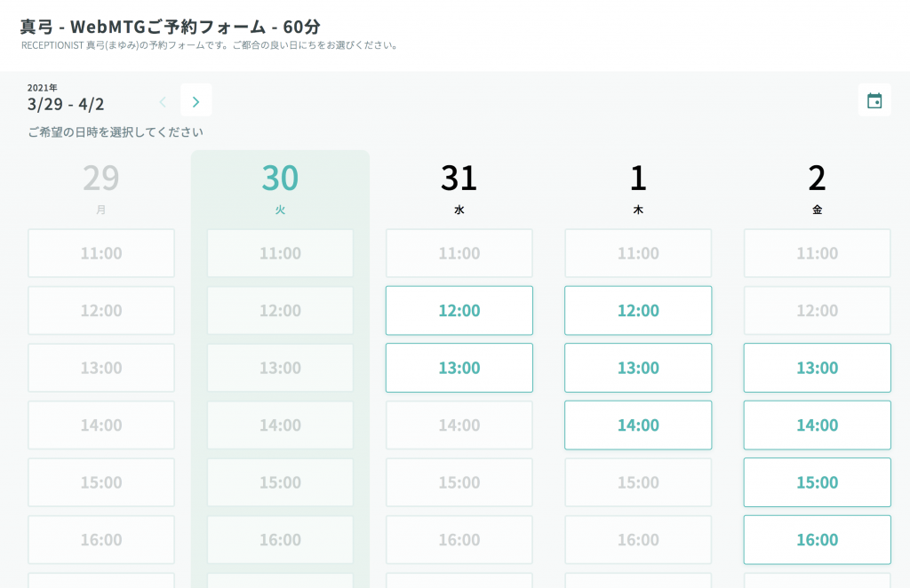
Task: Go to next week with right chevron
Action: [196, 101]
